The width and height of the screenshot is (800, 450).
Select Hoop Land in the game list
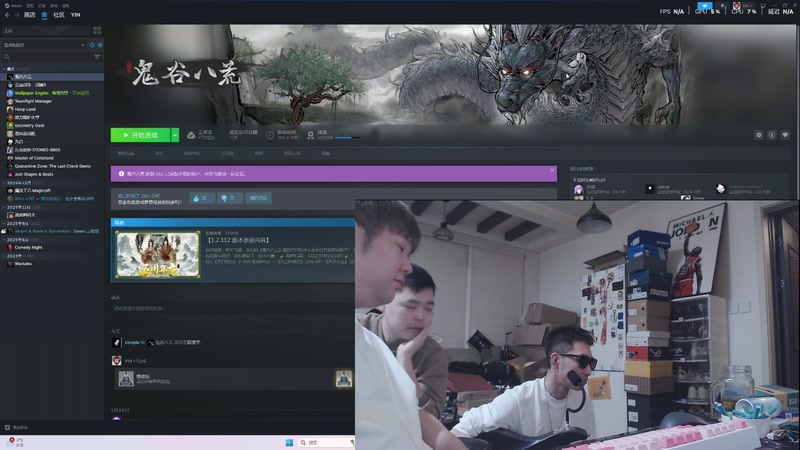52,109
